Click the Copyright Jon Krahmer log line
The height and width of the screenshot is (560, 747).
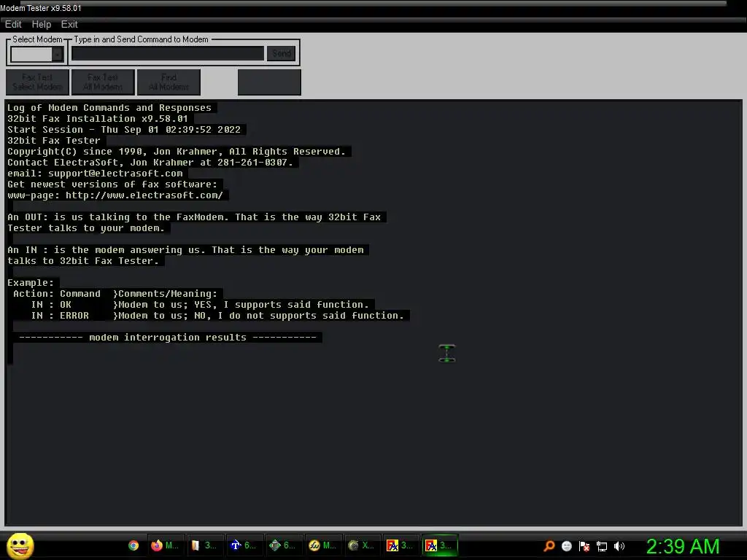point(177,152)
